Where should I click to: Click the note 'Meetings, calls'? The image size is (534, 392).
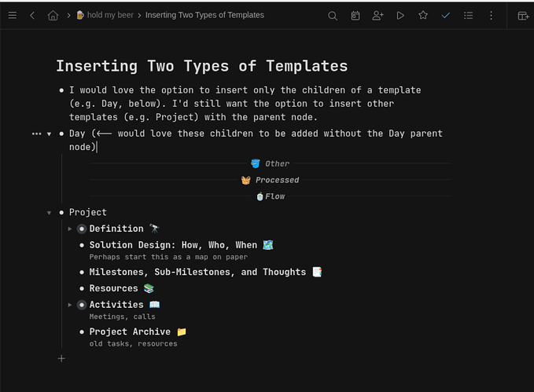(122, 317)
